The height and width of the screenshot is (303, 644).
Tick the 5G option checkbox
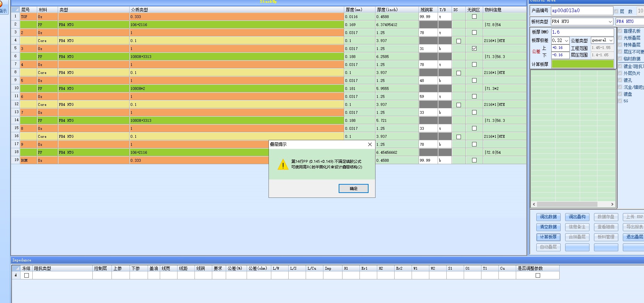click(x=620, y=101)
